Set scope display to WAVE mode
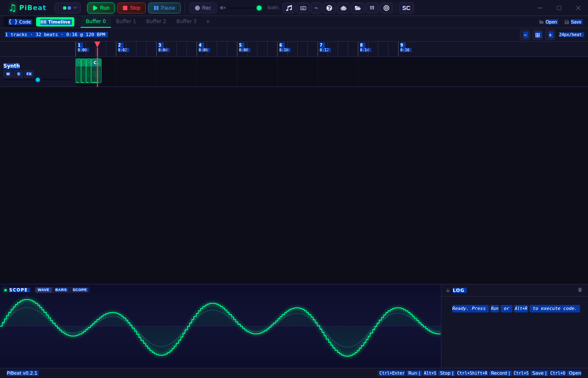This screenshot has width=588, height=378. click(43, 290)
